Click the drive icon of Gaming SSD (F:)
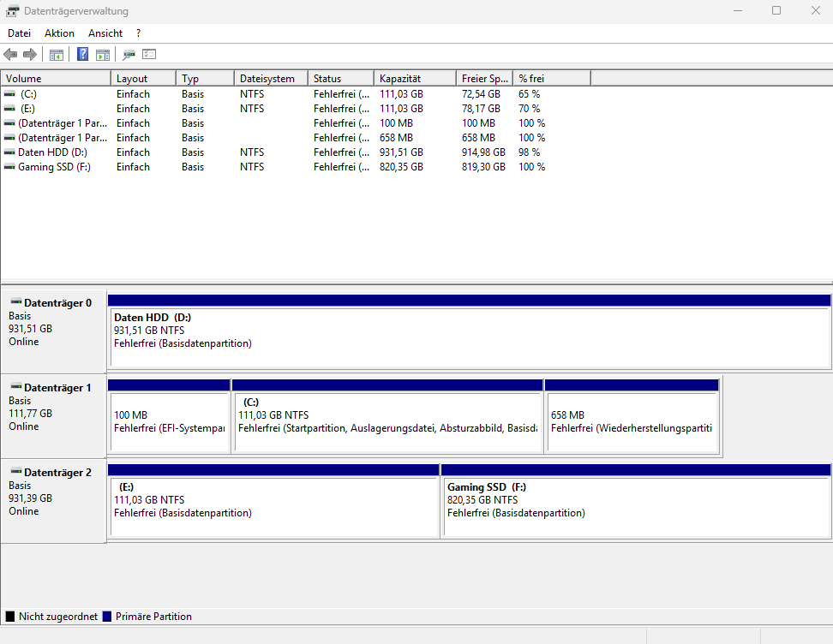 click(9, 167)
